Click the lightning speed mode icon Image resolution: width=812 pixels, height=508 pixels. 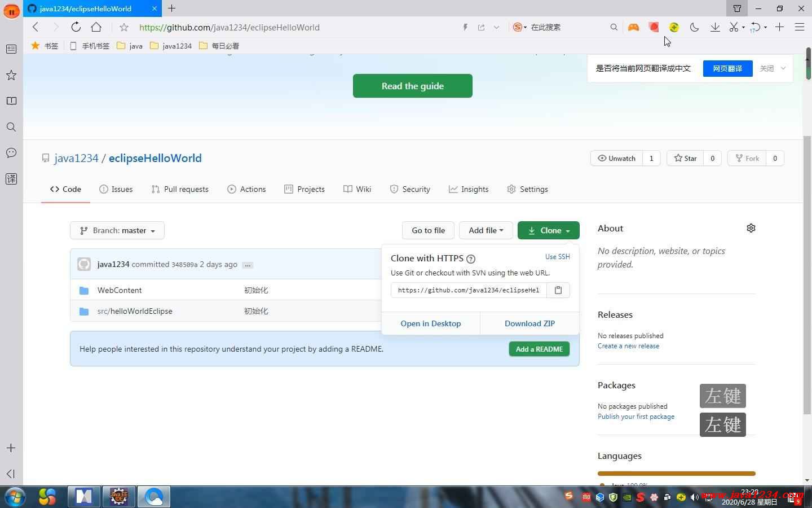[465, 27]
